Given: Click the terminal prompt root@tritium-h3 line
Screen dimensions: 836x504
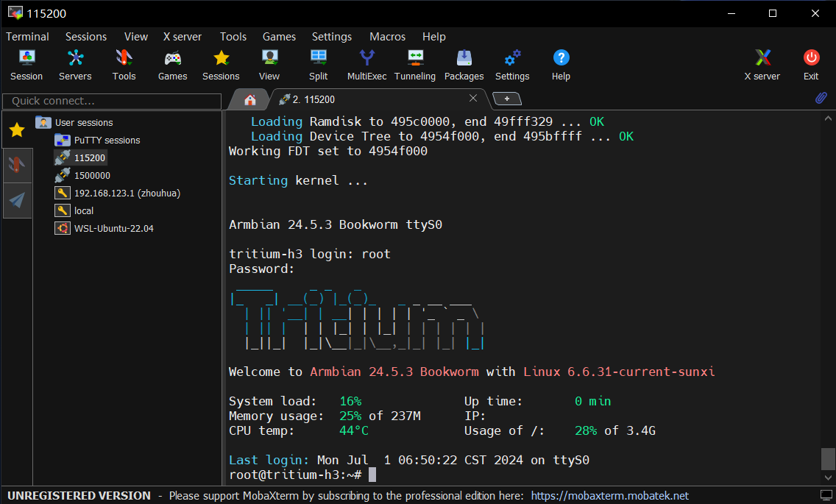Looking at the screenshot, I should (302, 475).
